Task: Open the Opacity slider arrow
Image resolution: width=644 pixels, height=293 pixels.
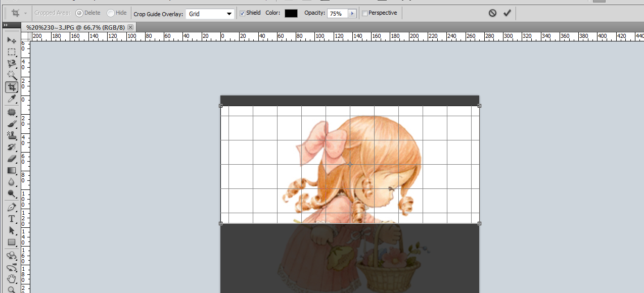Action: [x=352, y=14]
